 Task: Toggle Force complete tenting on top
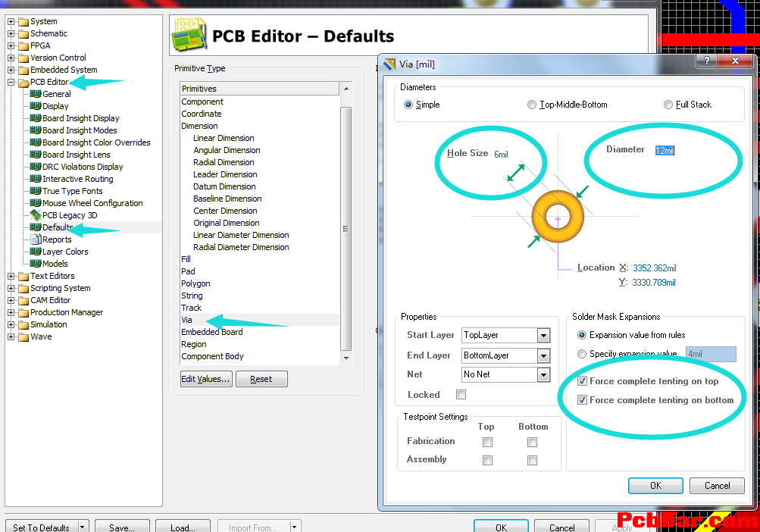582,381
